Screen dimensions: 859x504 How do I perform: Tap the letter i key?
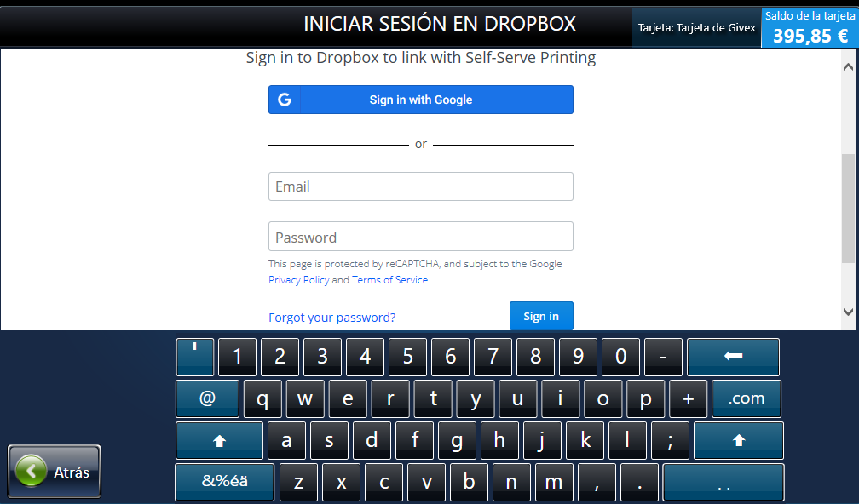561,399
